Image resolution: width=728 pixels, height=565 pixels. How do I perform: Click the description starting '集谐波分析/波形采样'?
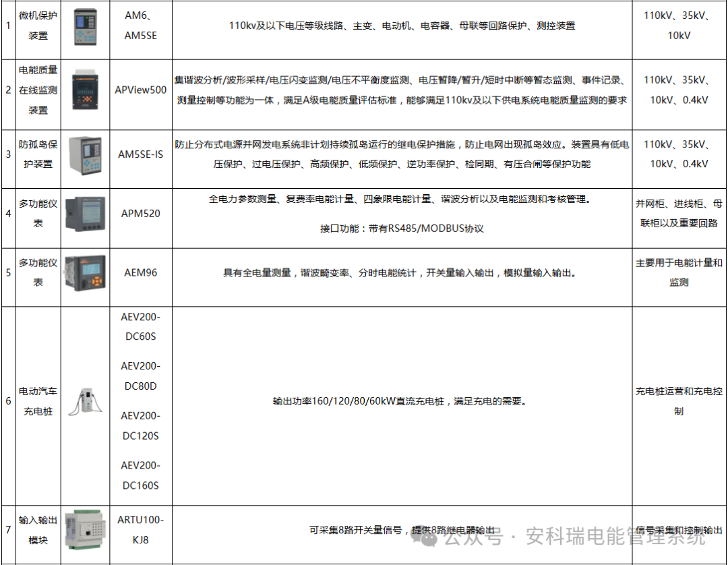click(x=402, y=90)
